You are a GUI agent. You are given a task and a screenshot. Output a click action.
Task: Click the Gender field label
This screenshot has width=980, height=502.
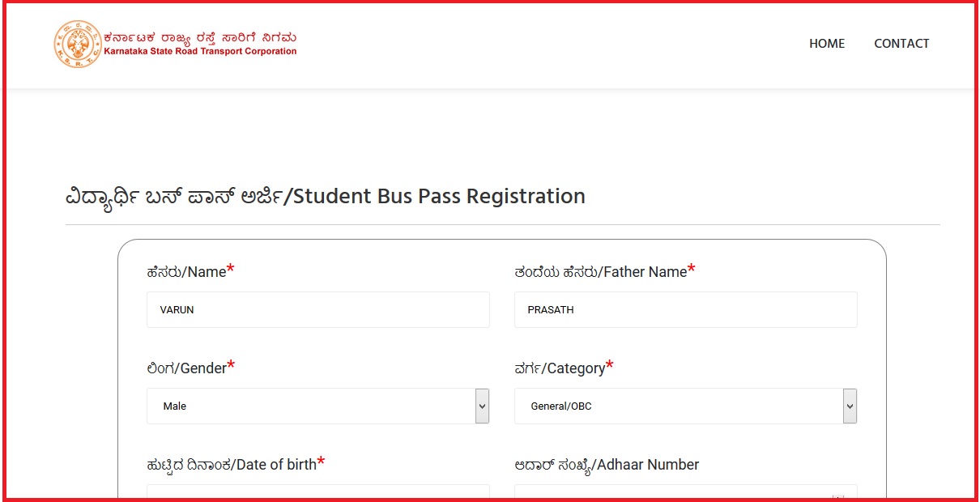[186, 368]
